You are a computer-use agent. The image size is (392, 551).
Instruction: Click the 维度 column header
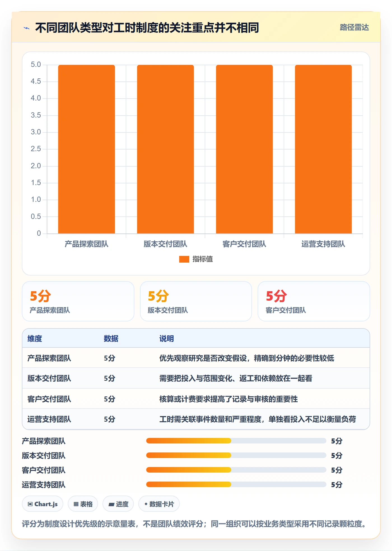(35, 338)
